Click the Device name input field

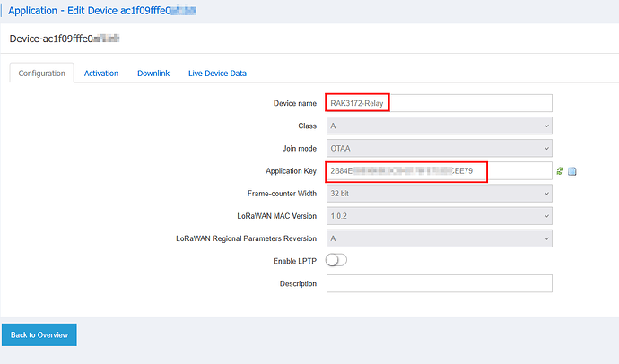[439, 103]
